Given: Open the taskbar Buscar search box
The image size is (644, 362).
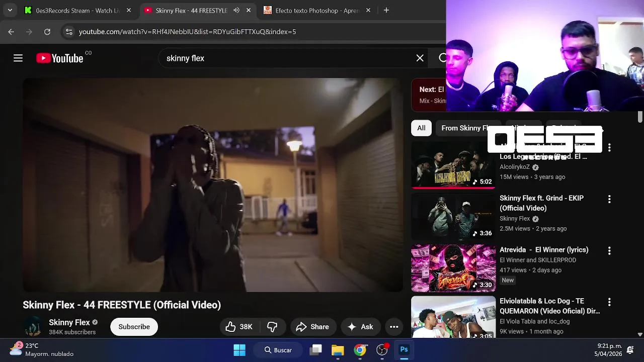Looking at the screenshot, I should pos(279,350).
